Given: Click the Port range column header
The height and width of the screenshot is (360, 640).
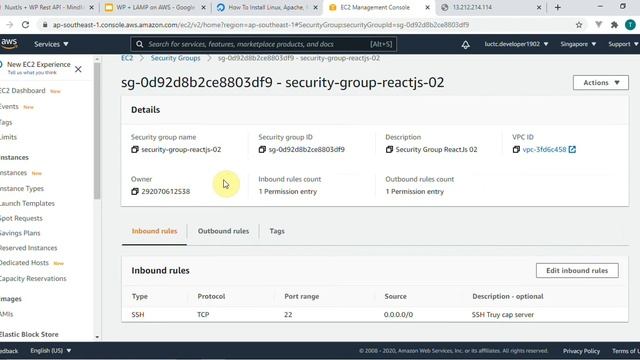Looking at the screenshot, I should (302, 296).
